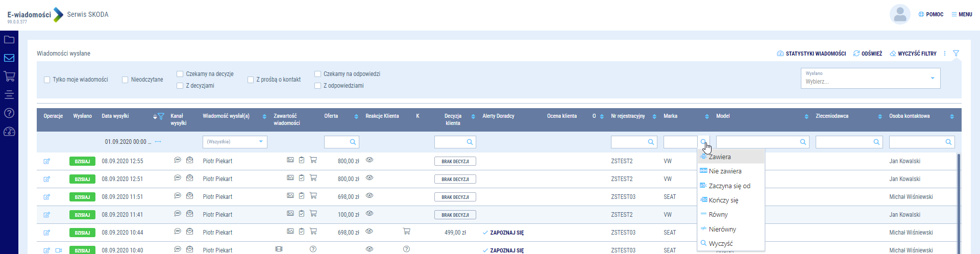
Task: Sort by the Model column header arrows
Action: (806, 117)
